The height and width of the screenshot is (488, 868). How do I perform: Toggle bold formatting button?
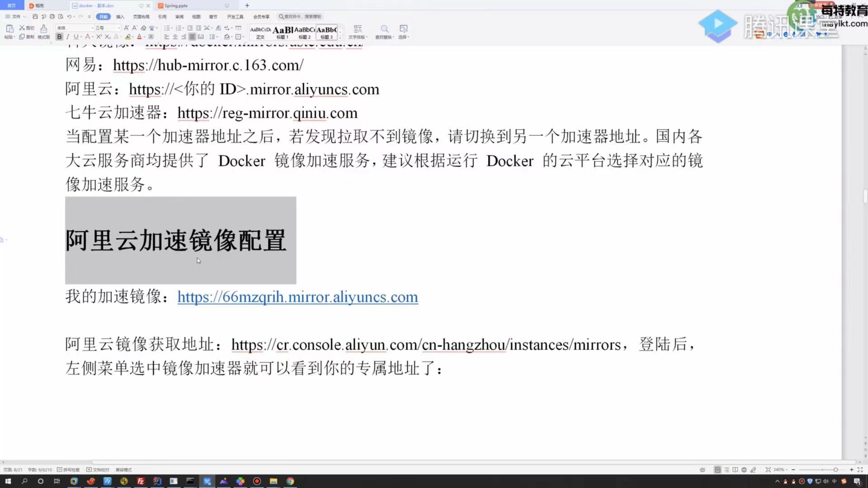59,37
